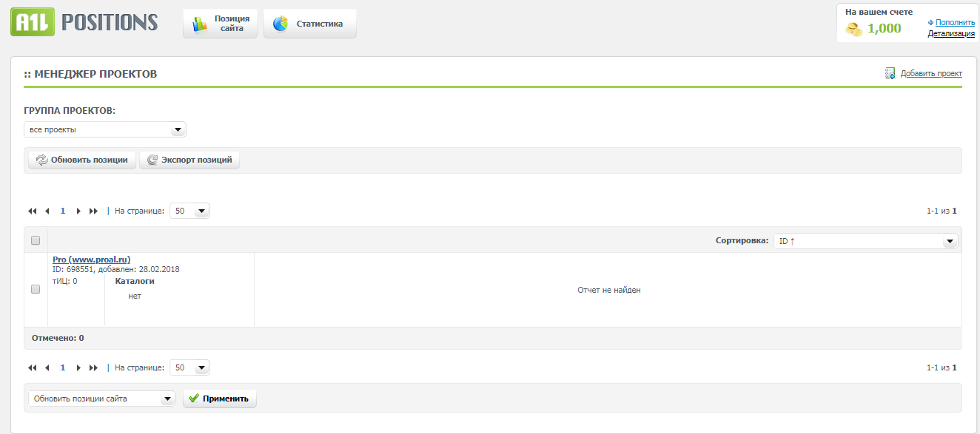Open top На странице dropdown
Image resolution: width=980 pixels, height=434 pixels.
click(190, 211)
